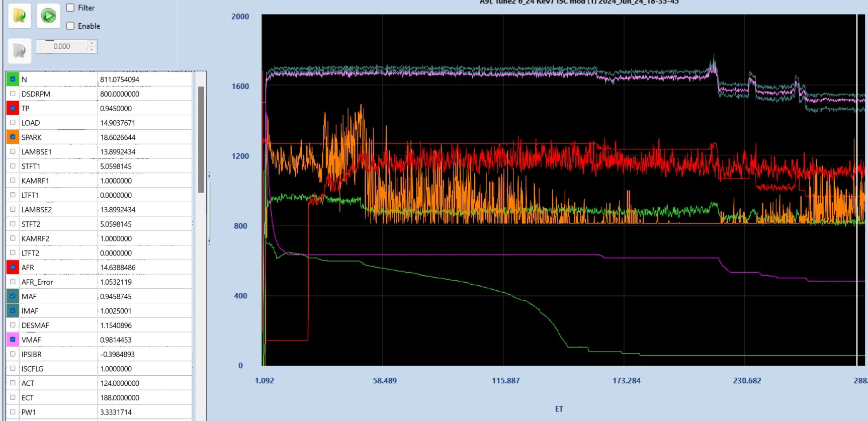Select the ECT channel row

99,397
